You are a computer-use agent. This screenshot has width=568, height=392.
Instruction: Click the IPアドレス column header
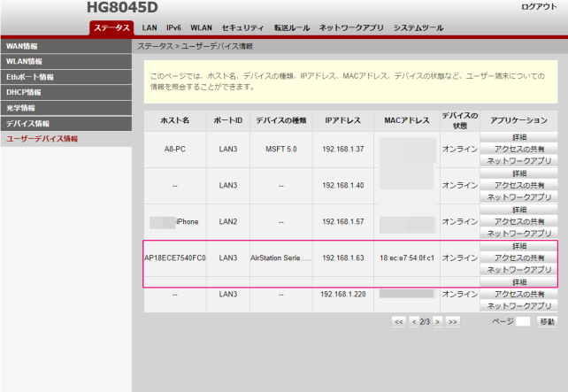(x=343, y=120)
